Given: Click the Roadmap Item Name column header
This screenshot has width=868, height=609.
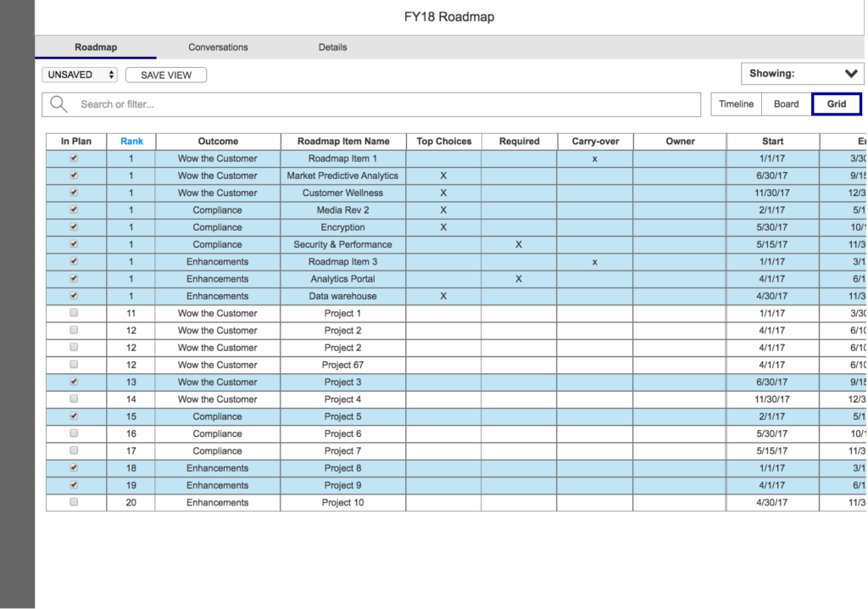Looking at the screenshot, I should pos(343,142).
